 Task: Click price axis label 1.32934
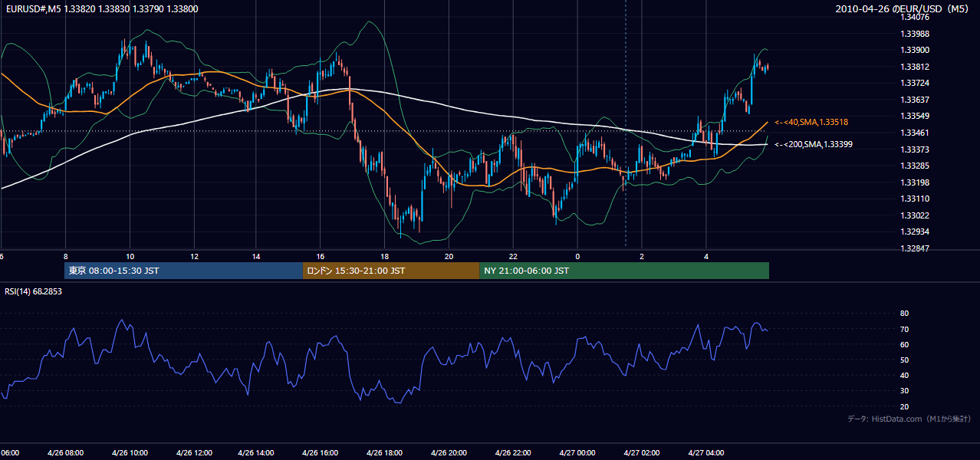click(916, 232)
